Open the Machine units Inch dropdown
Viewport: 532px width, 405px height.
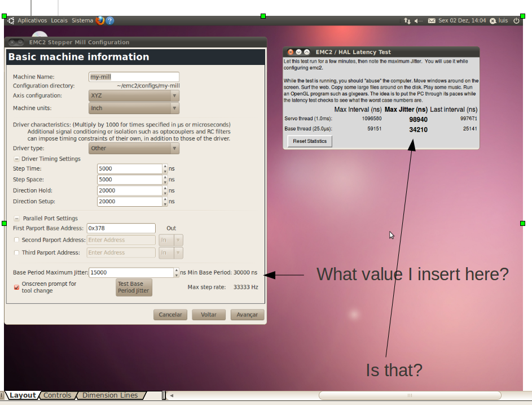(x=134, y=108)
